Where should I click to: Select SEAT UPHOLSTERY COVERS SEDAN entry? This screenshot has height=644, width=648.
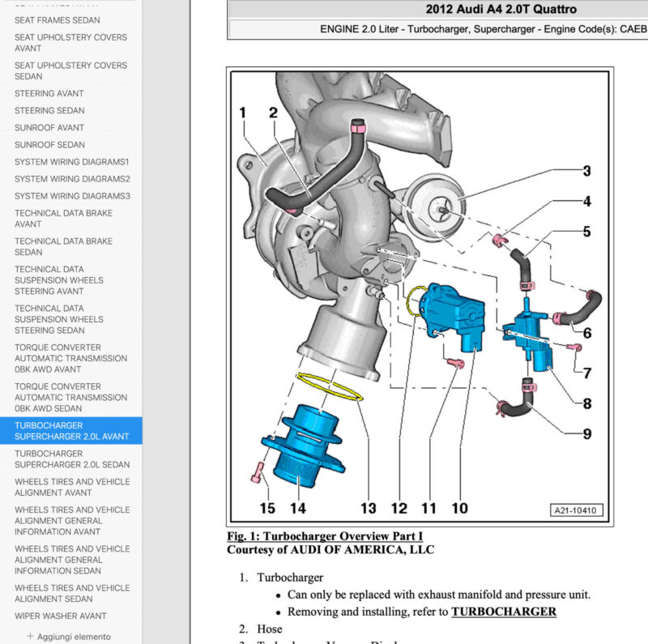[x=70, y=70]
